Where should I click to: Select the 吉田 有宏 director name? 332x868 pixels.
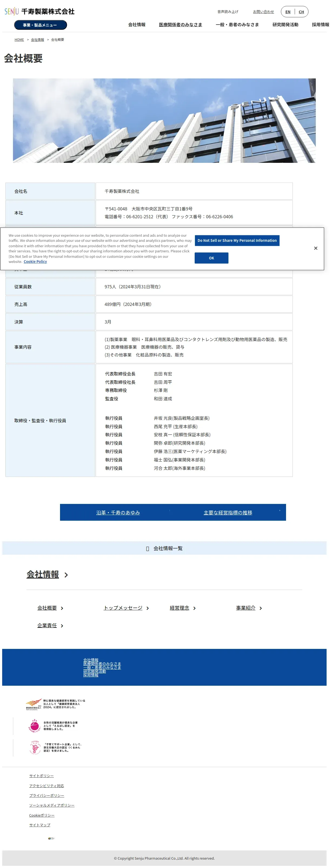(163, 374)
